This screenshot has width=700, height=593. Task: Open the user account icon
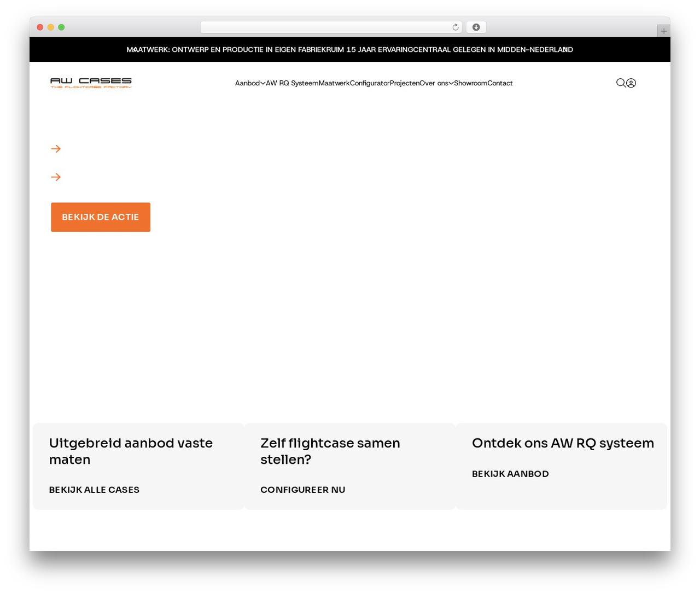click(x=631, y=83)
